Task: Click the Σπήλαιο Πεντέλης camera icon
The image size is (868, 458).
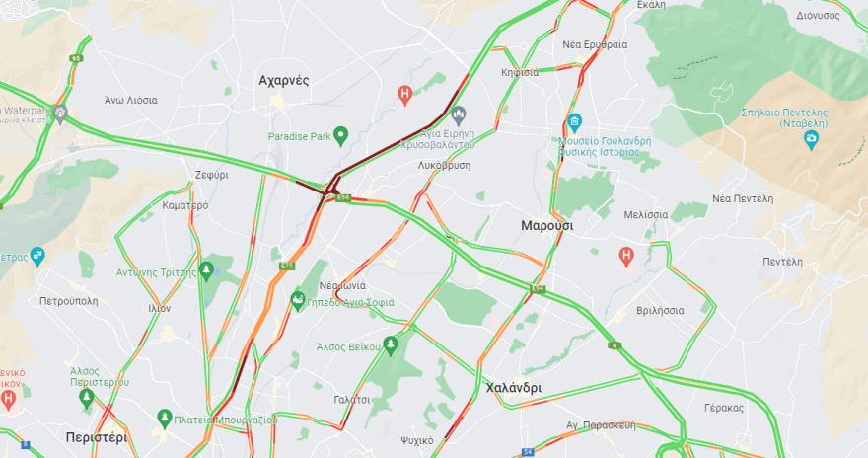Action: [811, 139]
